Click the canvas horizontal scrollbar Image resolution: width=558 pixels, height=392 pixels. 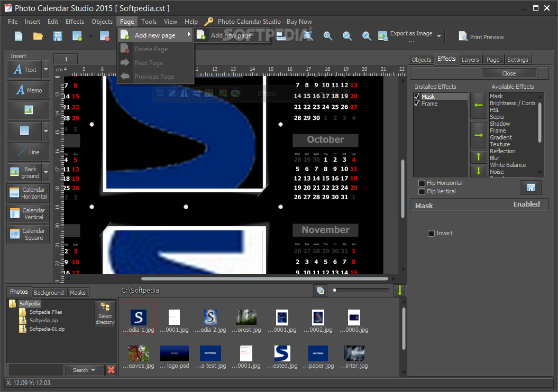tap(264, 278)
